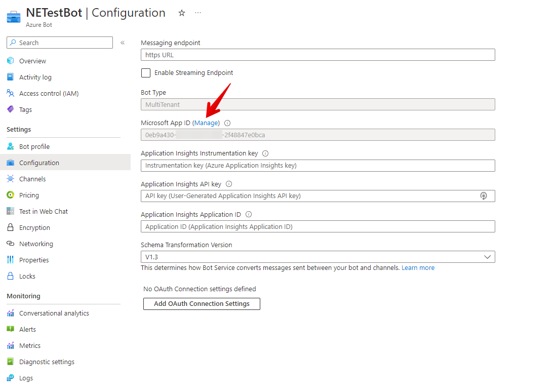Go to Access control (IAM)
This screenshot has width=554, height=392.
pyautogui.click(x=49, y=93)
